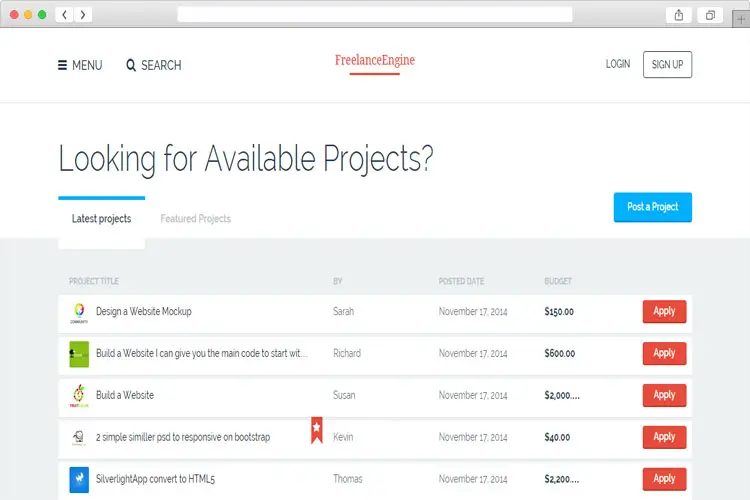Open the LOGIN link
The height and width of the screenshot is (500, 750).
(x=618, y=64)
